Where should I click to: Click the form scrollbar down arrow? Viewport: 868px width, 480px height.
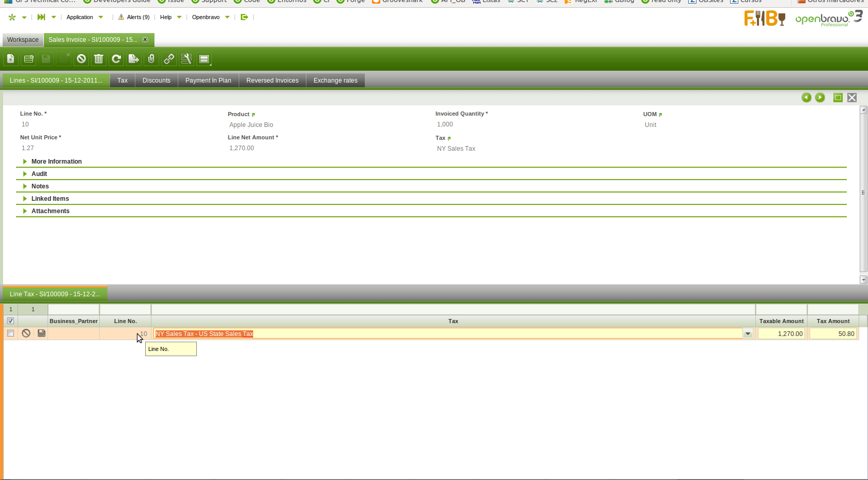tap(863, 280)
